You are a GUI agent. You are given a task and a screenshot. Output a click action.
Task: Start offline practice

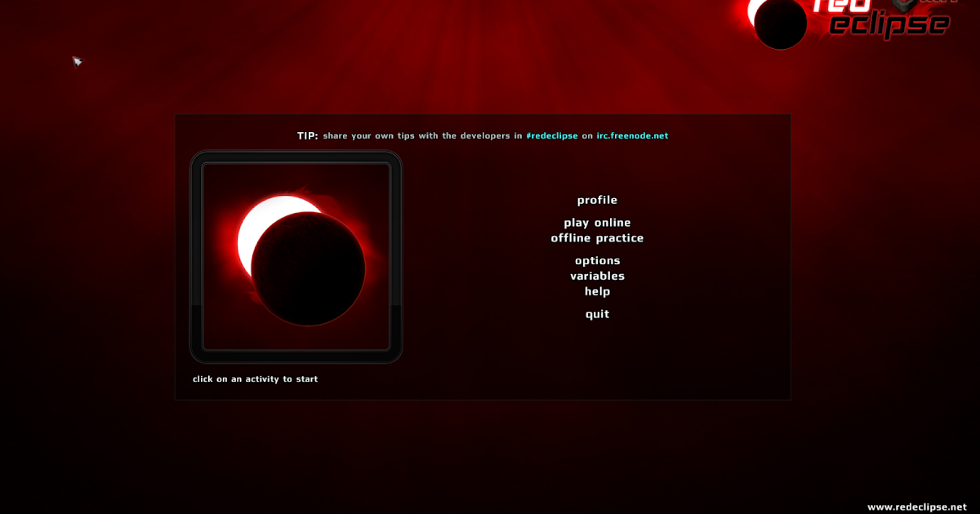tap(597, 237)
